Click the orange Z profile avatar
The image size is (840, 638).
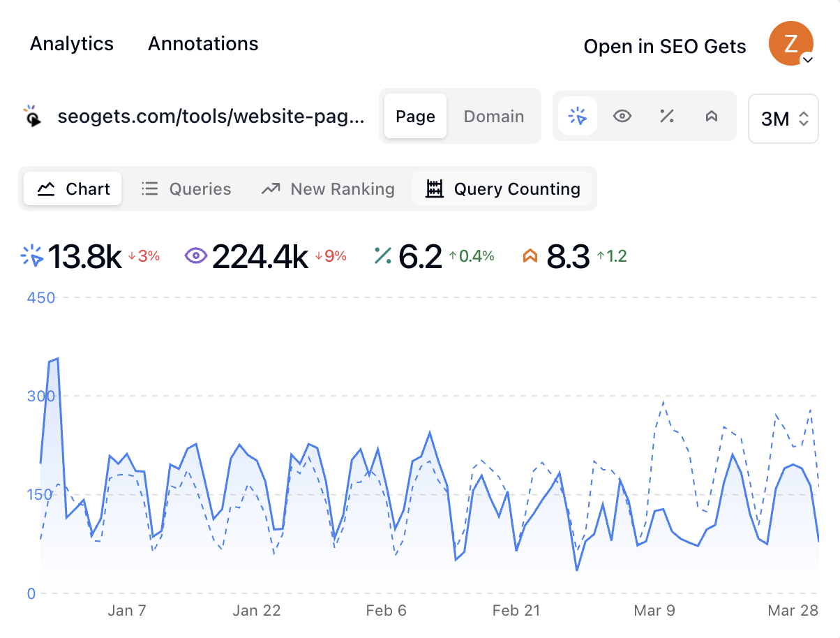789,43
